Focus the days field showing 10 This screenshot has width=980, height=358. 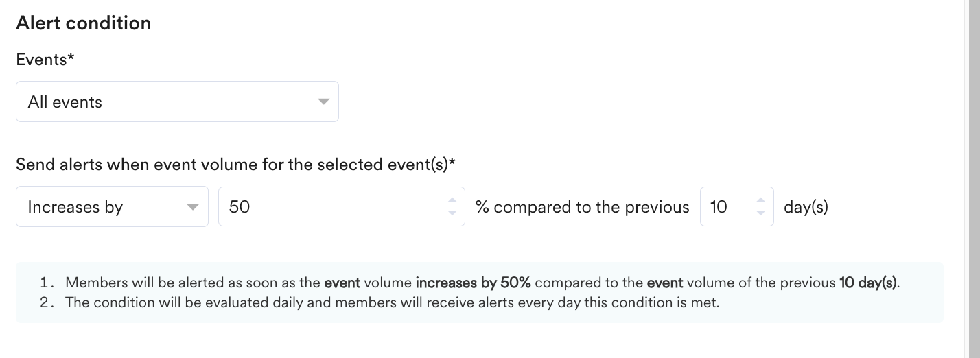pos(727,206)
